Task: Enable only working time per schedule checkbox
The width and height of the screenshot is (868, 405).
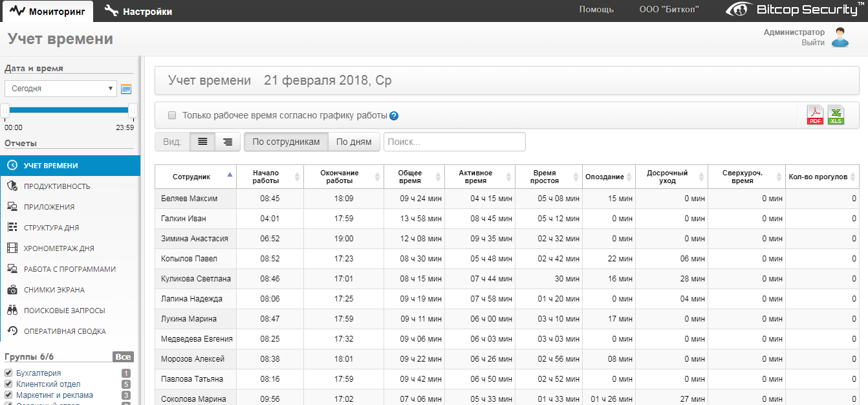Action: pyautogui.click(x=172, y=115)
